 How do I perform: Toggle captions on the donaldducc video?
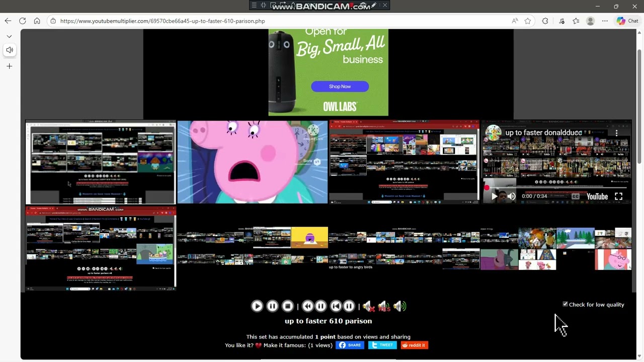pos(576,197)
